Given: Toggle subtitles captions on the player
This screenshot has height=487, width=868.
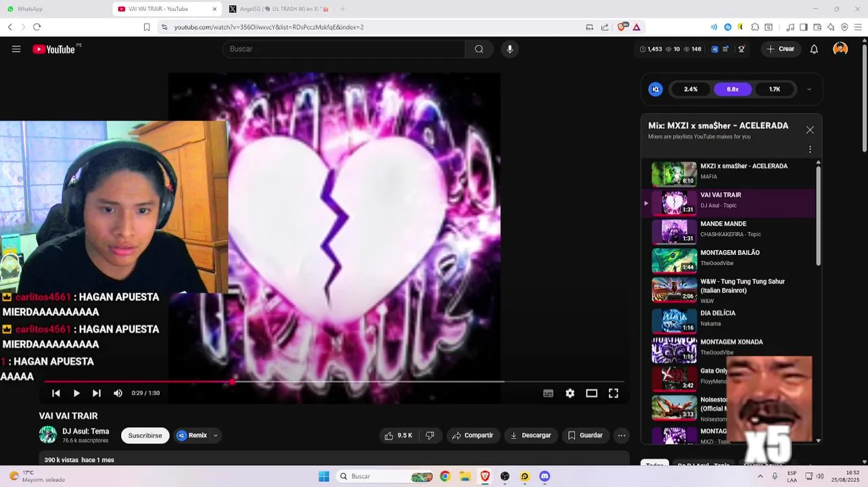Looking at the screenshot, I should tap(548, 393).
